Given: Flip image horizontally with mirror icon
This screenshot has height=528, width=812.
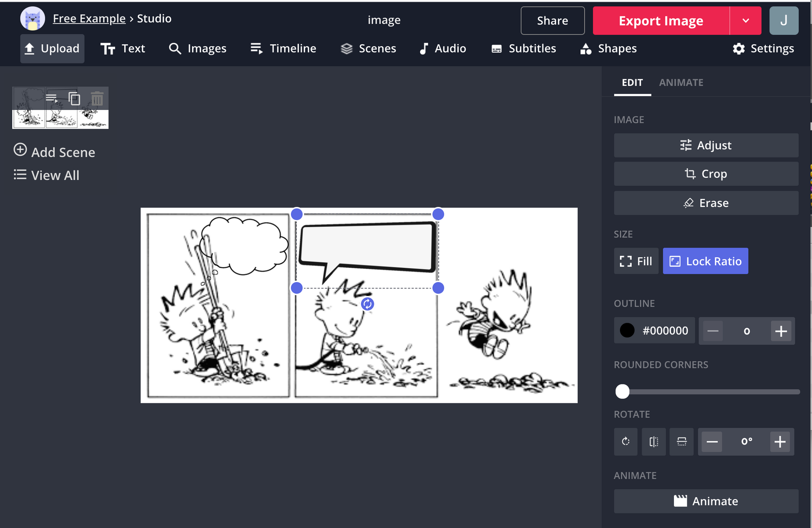Looking at the screenshot, I should [x=654, y=442].
